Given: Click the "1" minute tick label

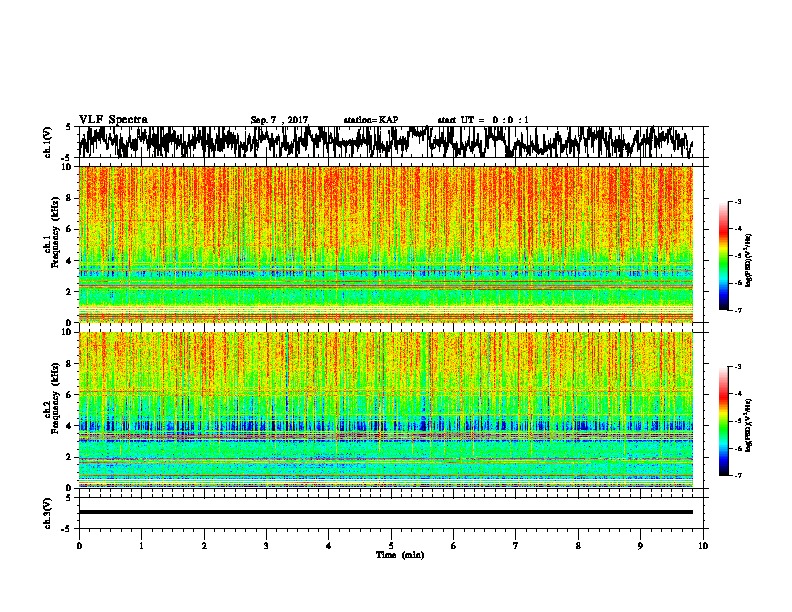Looking at the screenshot, I should click(x=141, y=546).
